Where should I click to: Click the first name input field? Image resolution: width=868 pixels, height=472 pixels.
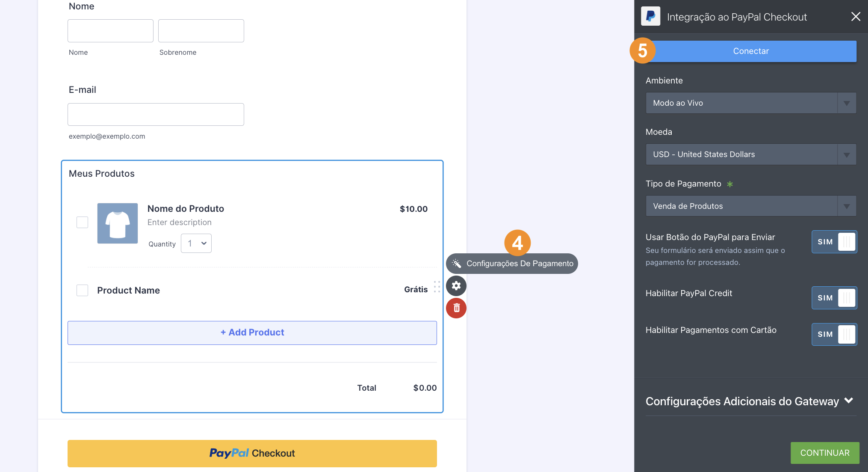[x=110, y=31]
